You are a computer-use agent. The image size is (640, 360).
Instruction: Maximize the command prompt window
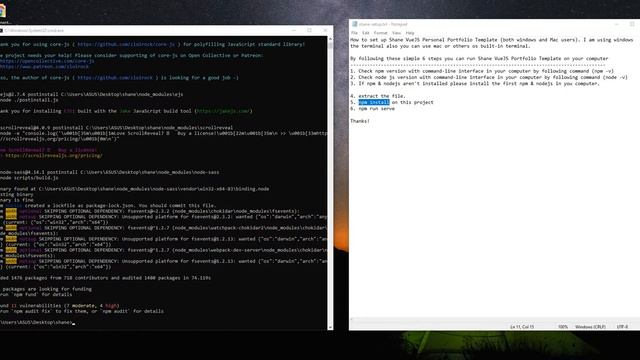point(309,31)
